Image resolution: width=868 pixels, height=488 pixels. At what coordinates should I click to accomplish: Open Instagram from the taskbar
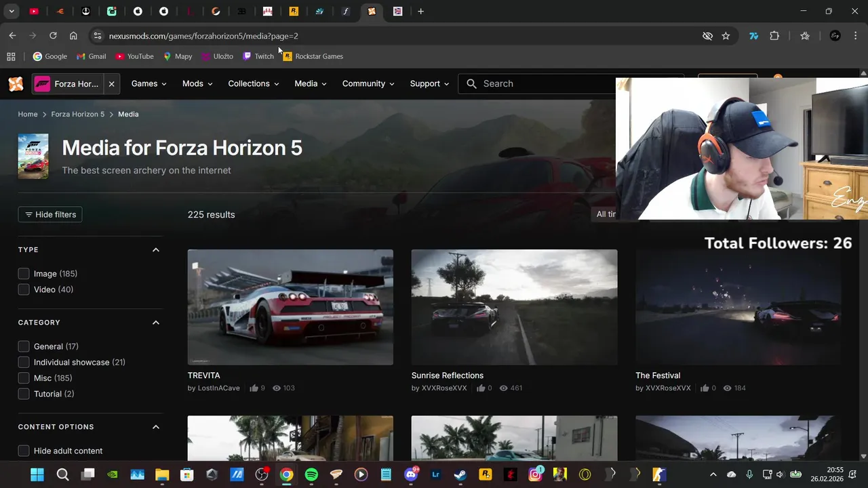tap(535, 475)
